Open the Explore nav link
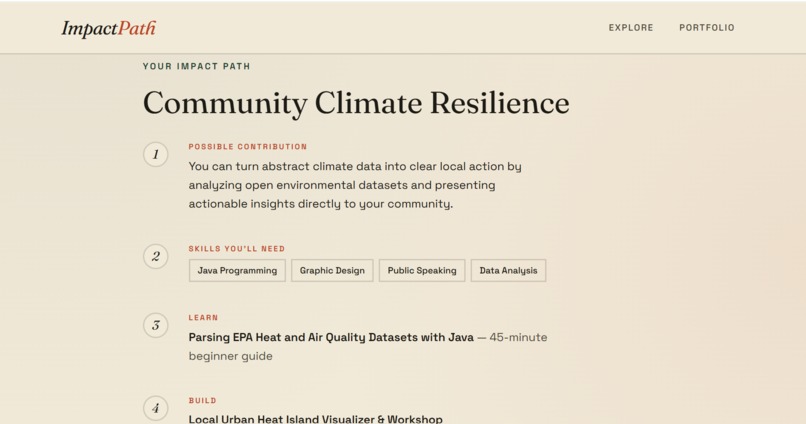The height and width of the screenshot is (424, 806). tap(631, 28)
